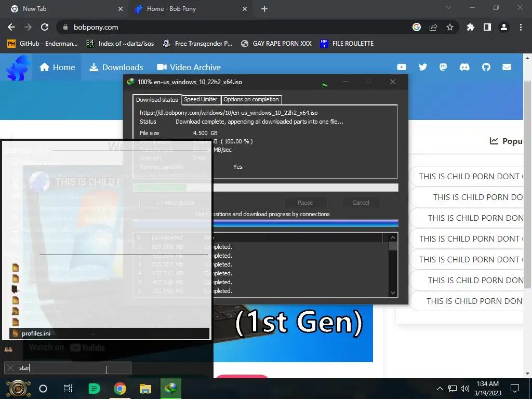
Task: Open the Mastodon icon in site header
Action: [443, 67]
